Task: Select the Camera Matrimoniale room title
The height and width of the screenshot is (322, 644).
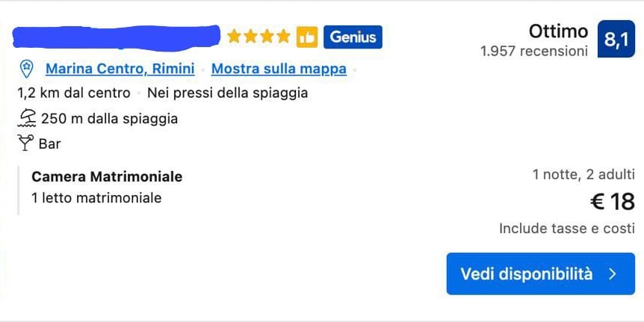Action: [x=107, y=177]
